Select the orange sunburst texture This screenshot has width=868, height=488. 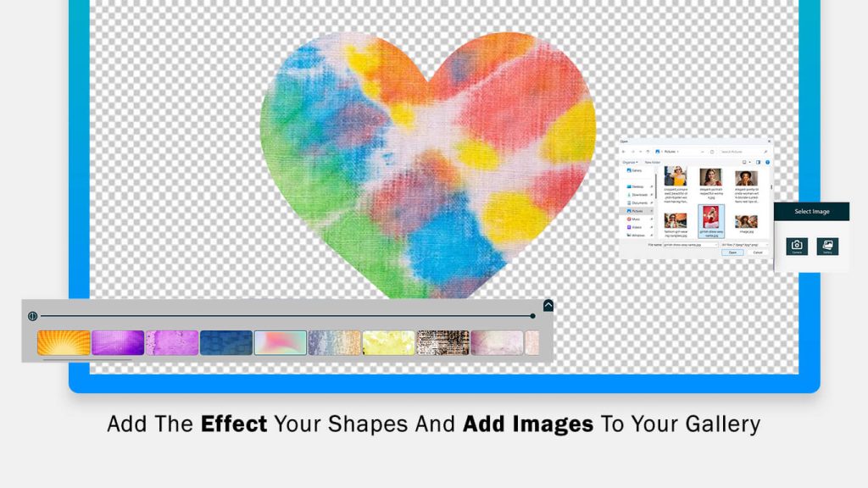coord(64,342)
